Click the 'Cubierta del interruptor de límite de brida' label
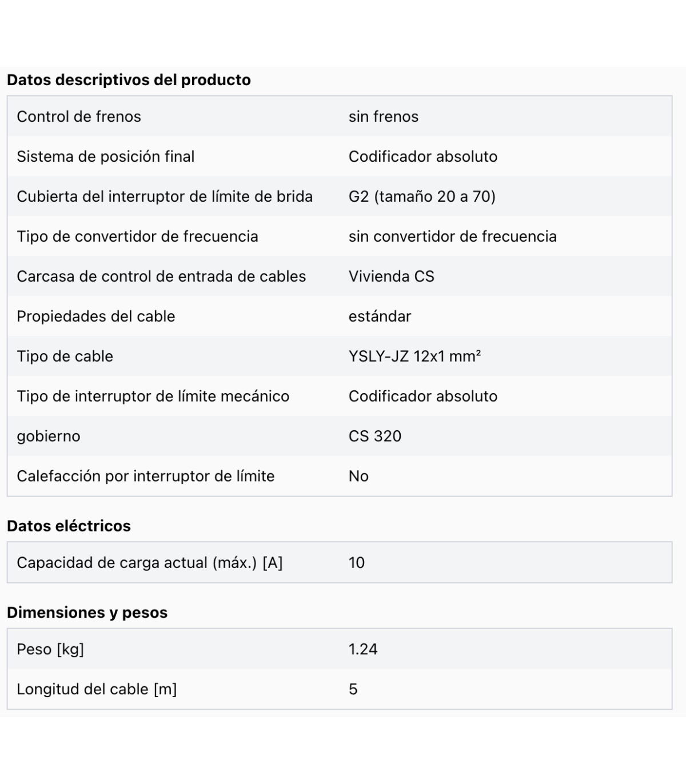 coord(165,197)
